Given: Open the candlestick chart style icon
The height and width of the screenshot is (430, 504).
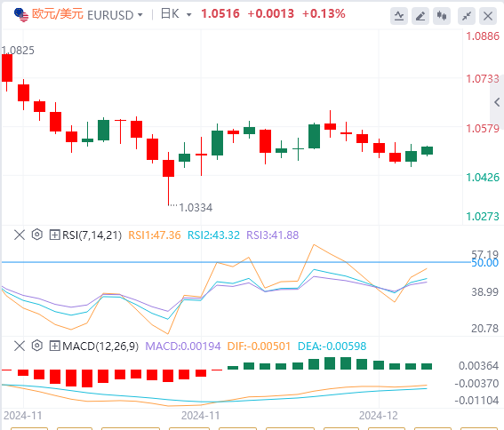Looking at the screenshot, I should [442, 16].
